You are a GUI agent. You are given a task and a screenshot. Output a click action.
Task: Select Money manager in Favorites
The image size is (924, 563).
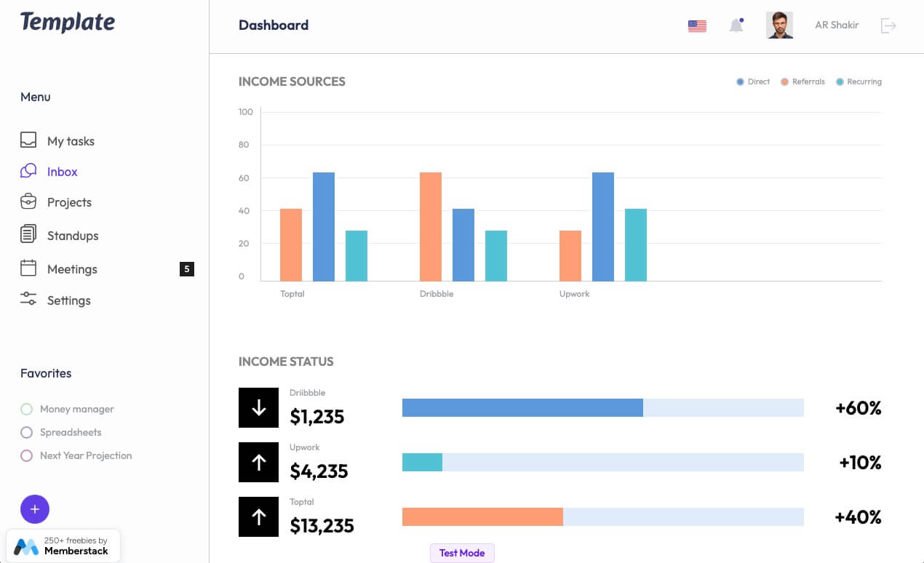pyautogui.click(x=76, y=409)
